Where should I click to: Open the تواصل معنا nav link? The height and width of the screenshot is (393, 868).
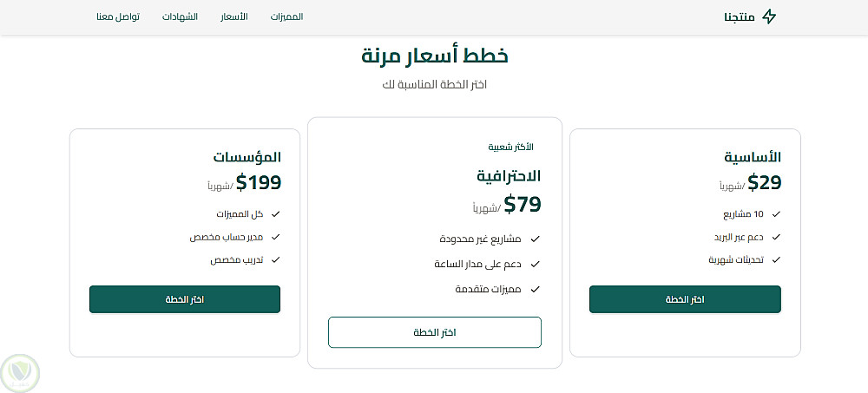(x=118, y=17)
